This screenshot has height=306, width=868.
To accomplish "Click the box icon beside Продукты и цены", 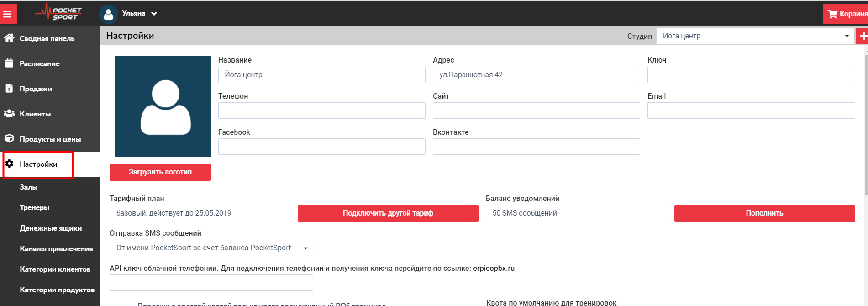I will 9,138.
